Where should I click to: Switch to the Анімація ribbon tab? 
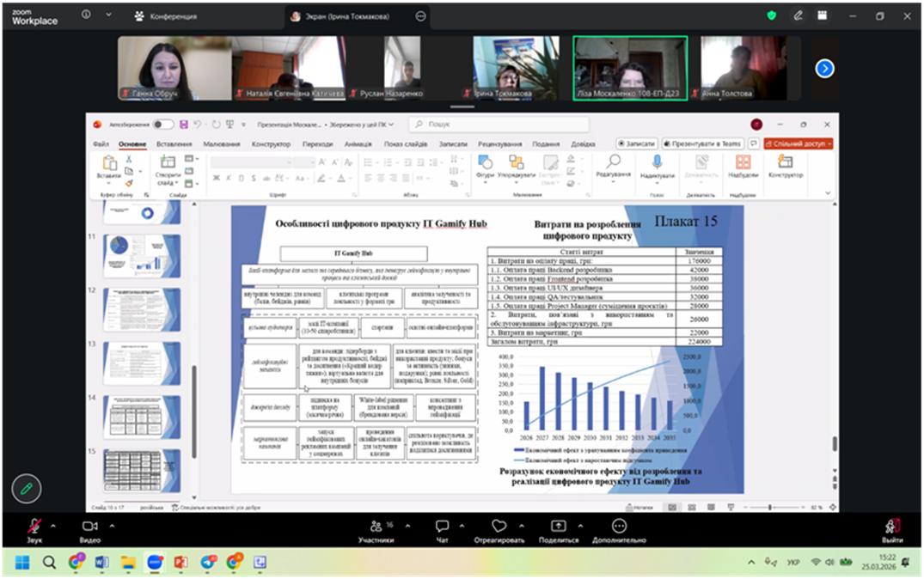point(358,144)
